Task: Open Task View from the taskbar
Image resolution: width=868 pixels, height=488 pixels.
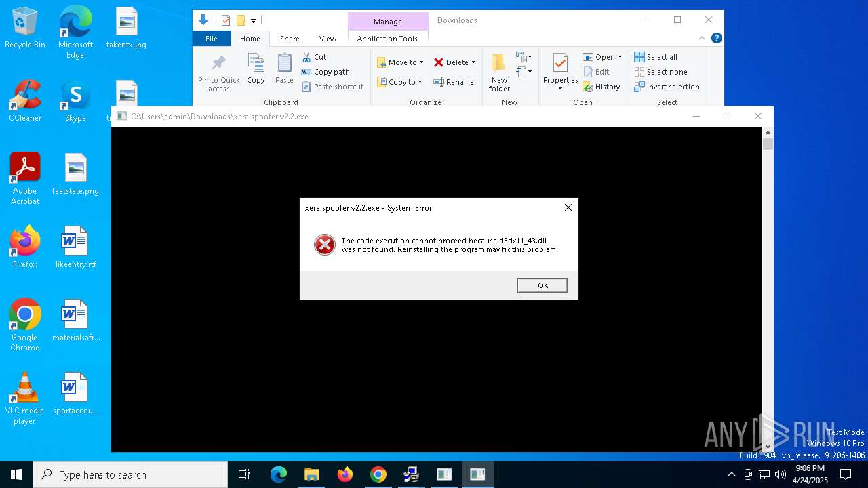Action: tap(244, 474)
